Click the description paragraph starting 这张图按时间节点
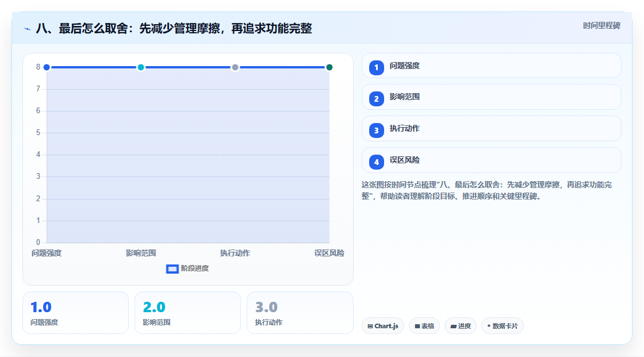The height and width of the screenshot is (357, 644). pos(486,191)
